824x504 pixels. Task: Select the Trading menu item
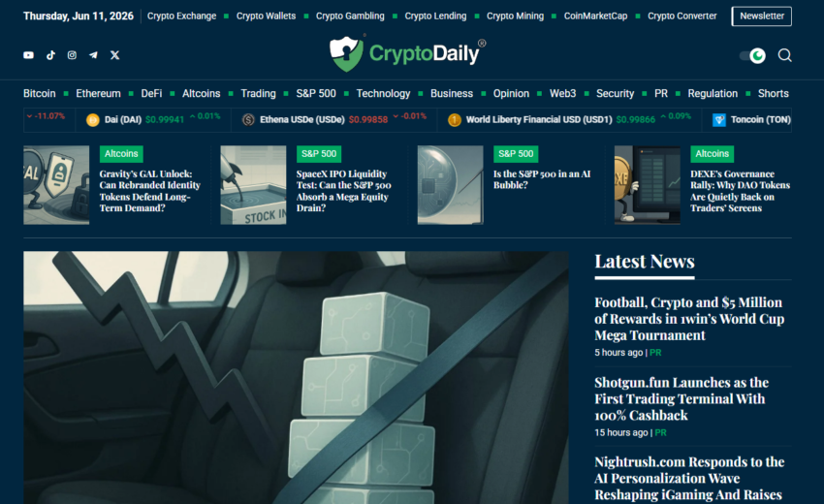coord(258,94)
